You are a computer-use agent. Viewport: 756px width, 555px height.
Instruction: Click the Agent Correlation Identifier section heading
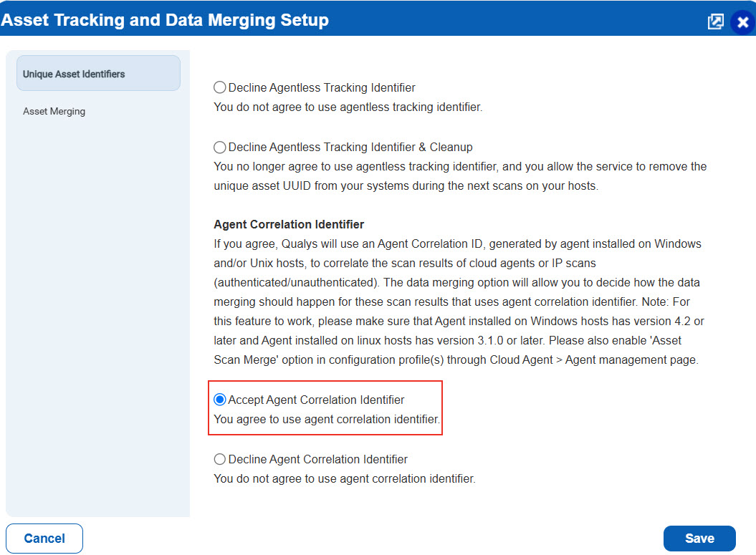point(289,225)
